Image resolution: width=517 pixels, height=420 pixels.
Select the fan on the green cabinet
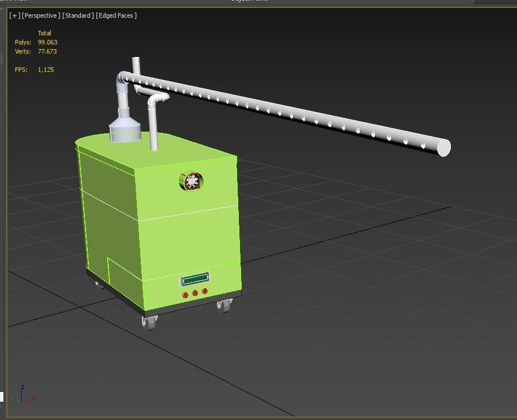coord(191,181)
